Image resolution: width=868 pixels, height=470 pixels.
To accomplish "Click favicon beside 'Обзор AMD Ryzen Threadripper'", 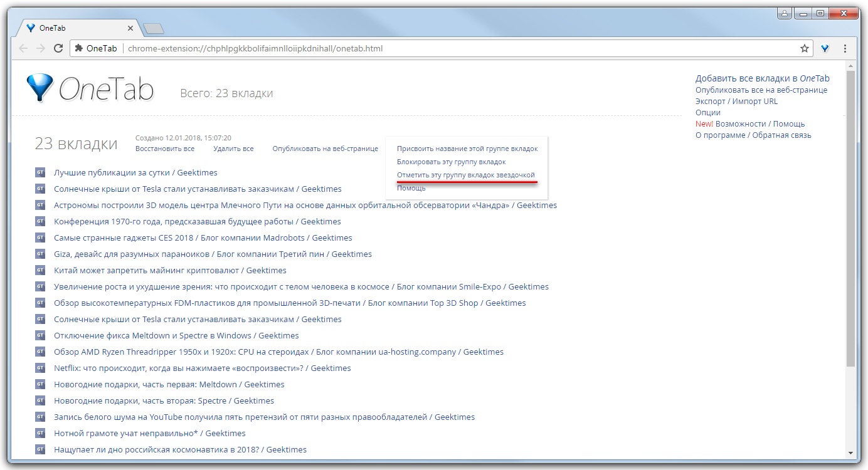I will coord(40,352).
